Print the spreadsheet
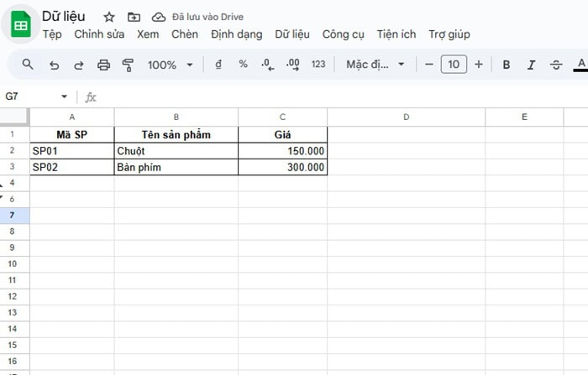Viewport: 588px width, 375px height. [x=103, y=65]
